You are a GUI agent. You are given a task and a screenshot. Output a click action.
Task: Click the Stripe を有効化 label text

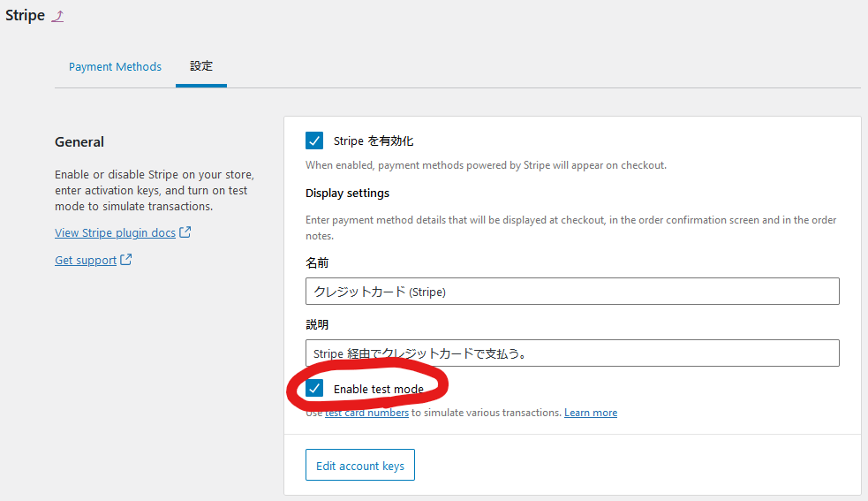pyautogui.click(x=374, y=140)
